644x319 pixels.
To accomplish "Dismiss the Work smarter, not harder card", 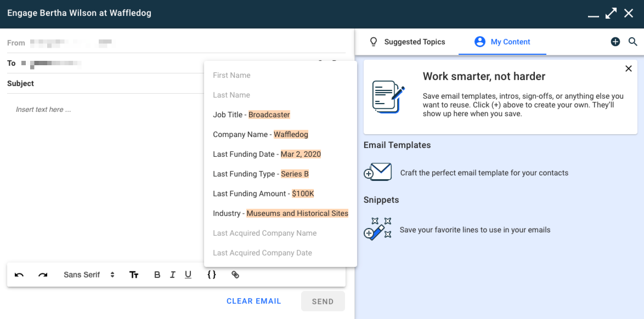I will coord(629,69).
